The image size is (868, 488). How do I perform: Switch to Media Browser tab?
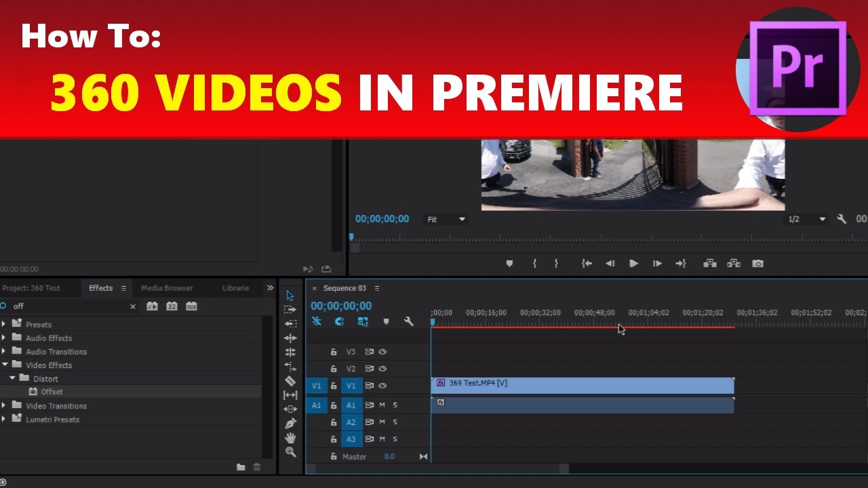167,288
